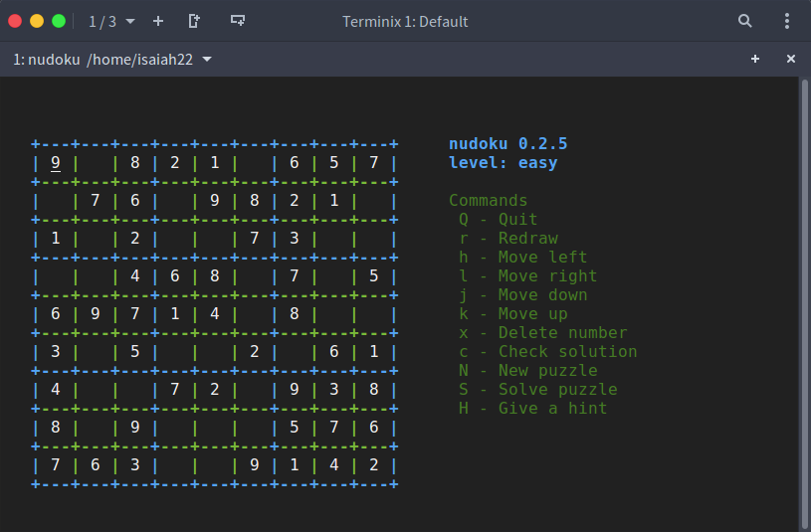
Task: Click the 'k - Move up' command line
Action: pyautogui.click(x=513, y=314)
